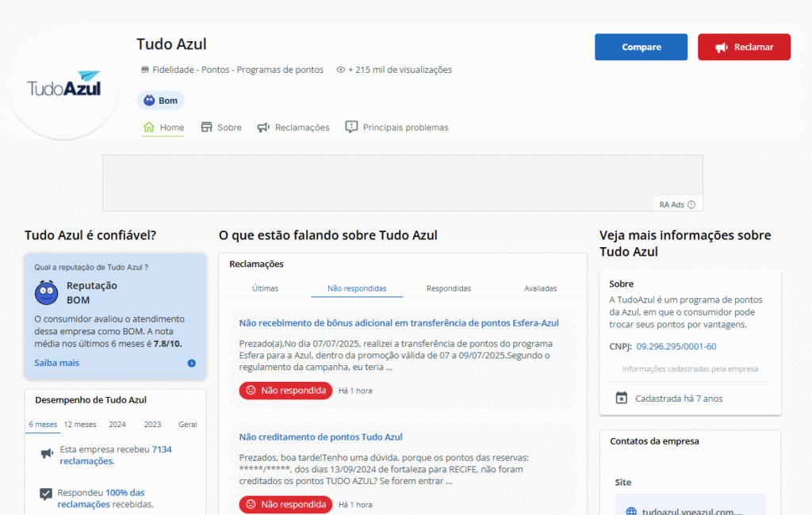Click the Bom reputation badge

tap(161, 101)
